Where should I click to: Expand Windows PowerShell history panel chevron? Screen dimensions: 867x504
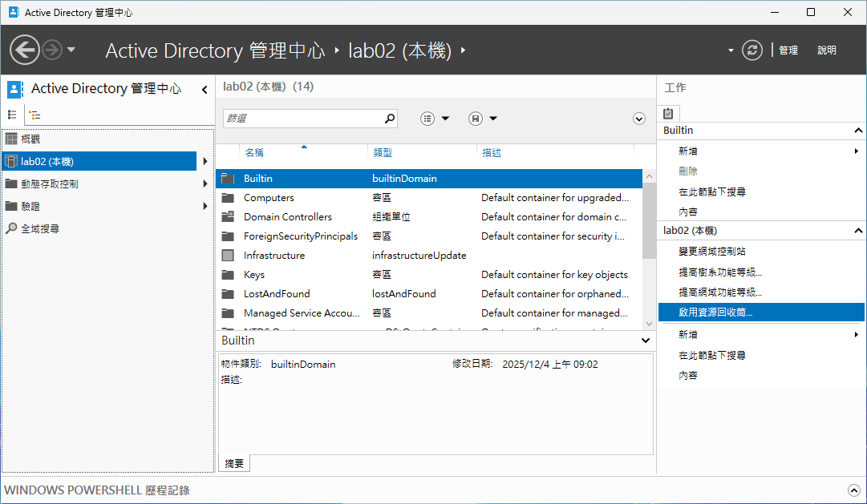[x=853, y=490]
